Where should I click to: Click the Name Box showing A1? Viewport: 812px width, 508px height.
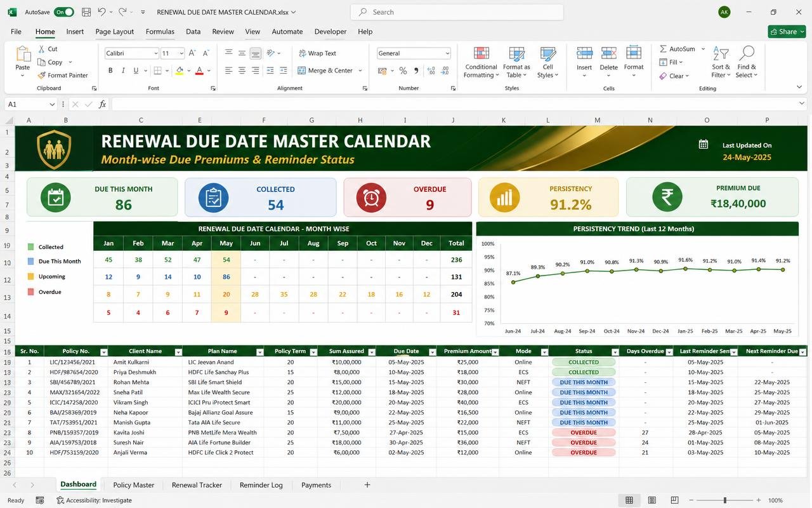tap(31, 104)
